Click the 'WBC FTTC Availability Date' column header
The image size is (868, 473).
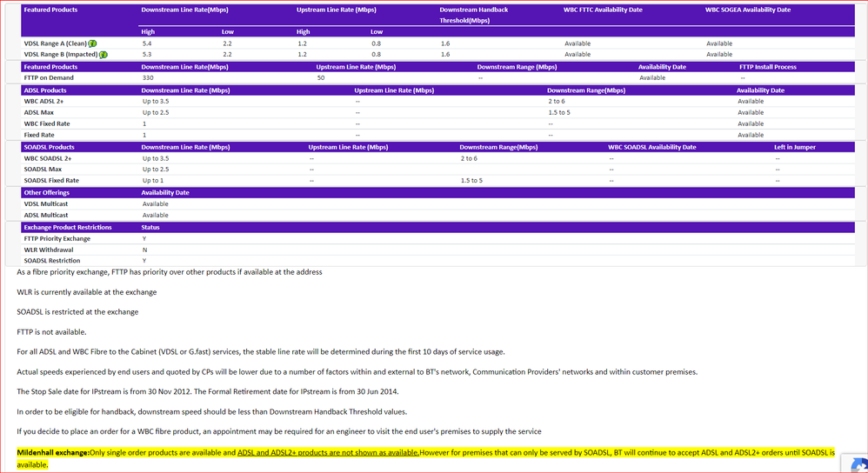tap(603, 10)
